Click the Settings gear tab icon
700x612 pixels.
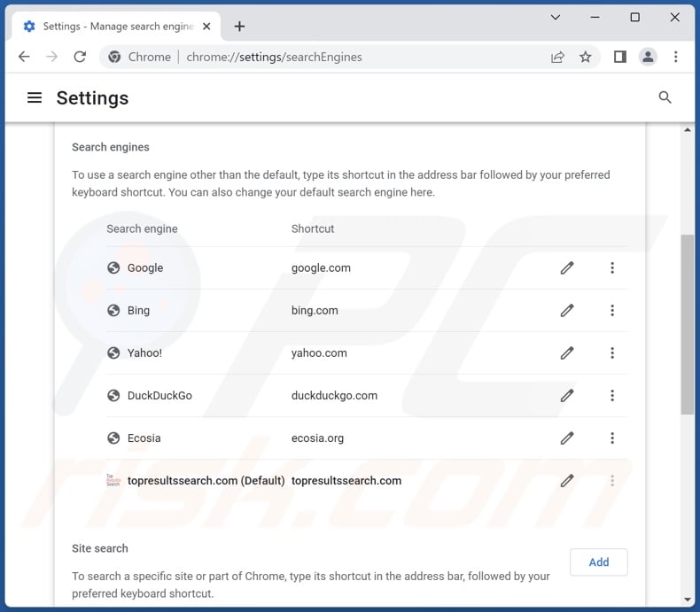coord(29,27)
